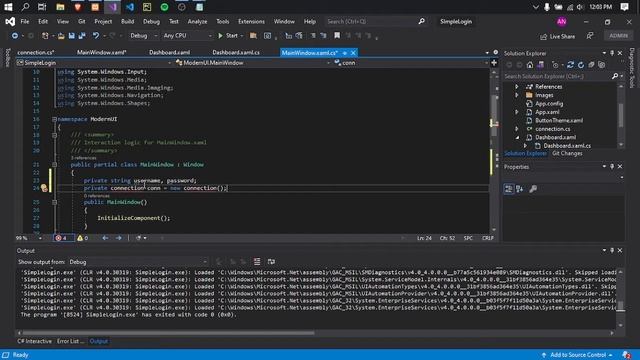Viewport: 640px width, 360px height.
Task: Click the Properties Categorized view icon
Action: tap(509, 189)
